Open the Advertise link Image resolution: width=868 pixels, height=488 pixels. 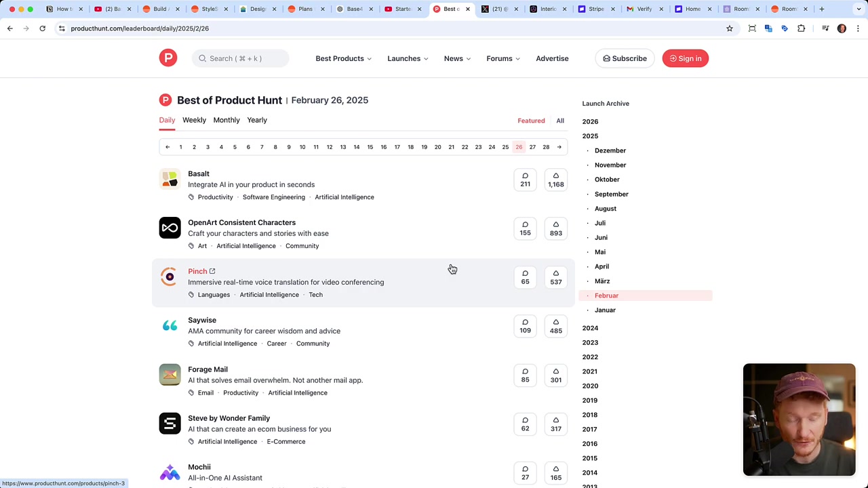click(x=552, y=58)
